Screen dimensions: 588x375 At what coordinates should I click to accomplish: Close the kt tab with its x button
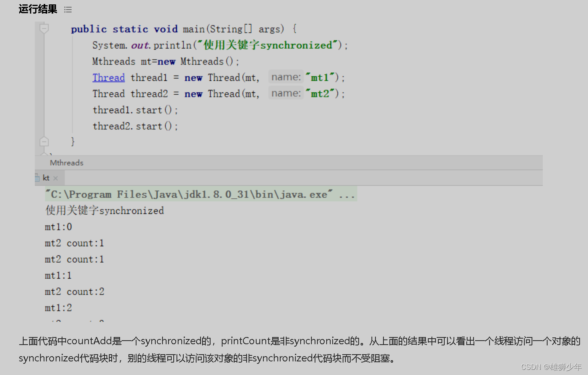(x=55, y=178)
